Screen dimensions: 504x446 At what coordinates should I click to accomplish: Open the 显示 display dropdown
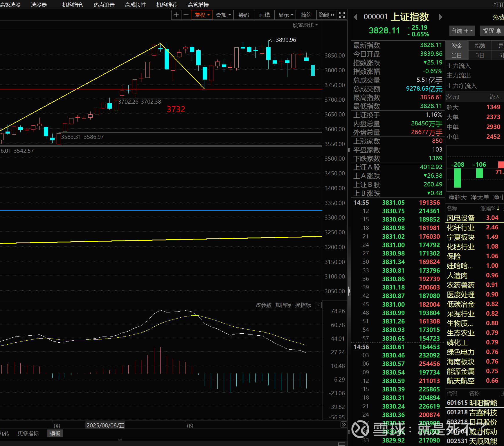click(286, 15)
